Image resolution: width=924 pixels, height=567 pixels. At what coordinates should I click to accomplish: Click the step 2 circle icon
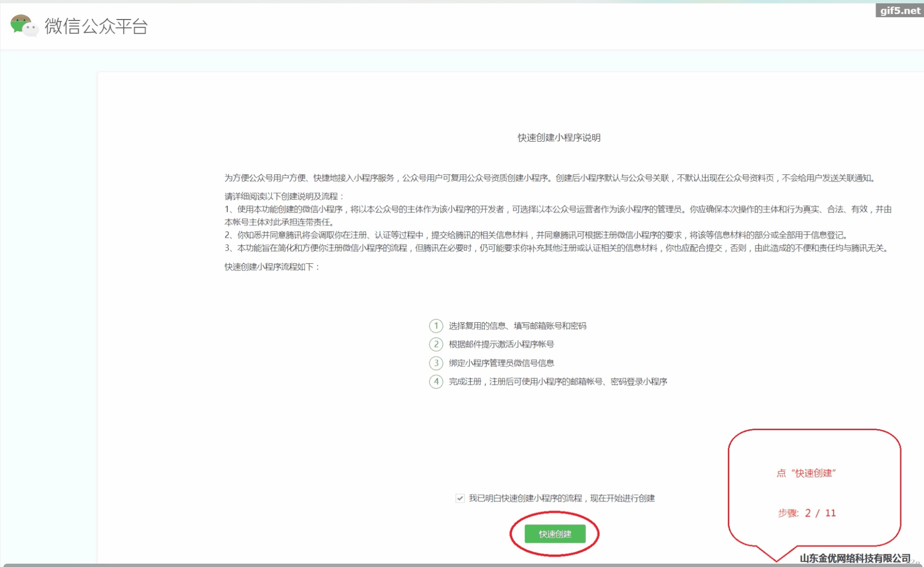coord(436,344)
